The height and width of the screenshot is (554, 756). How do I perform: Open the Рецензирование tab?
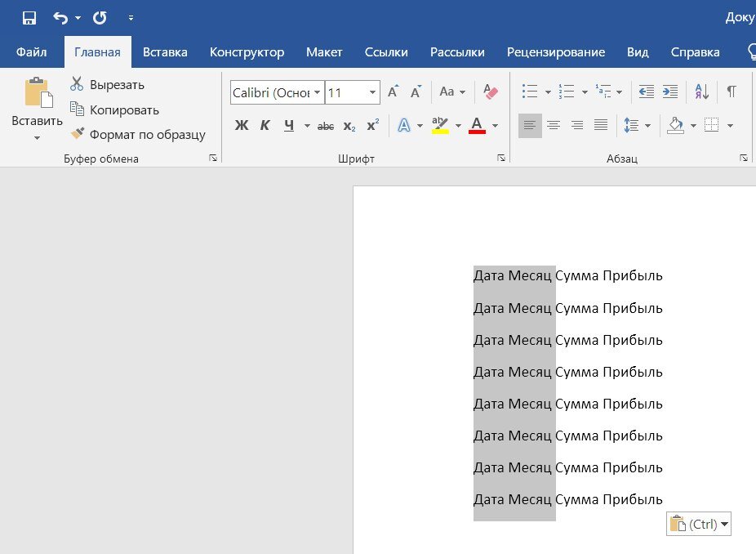(556, 52)
